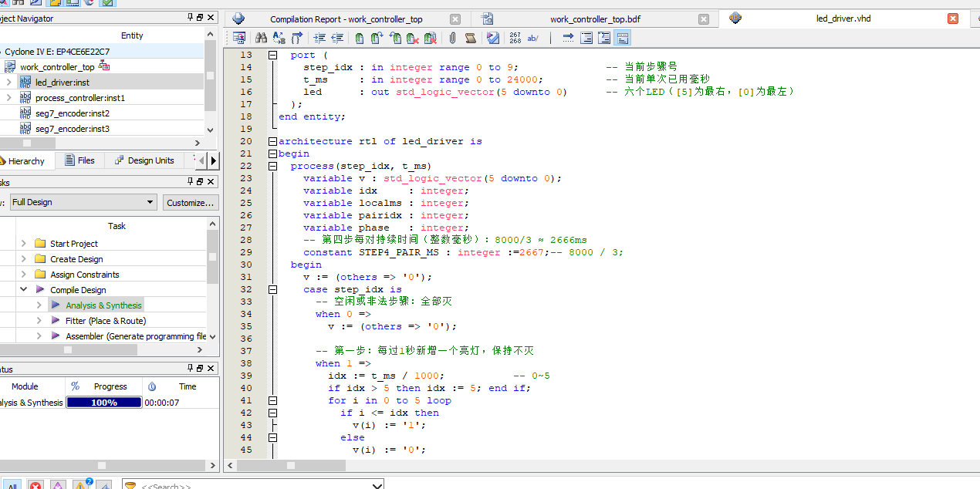Pin the Project Navigator panel
This screenshot has width=980, height=489.
[191, 17]
